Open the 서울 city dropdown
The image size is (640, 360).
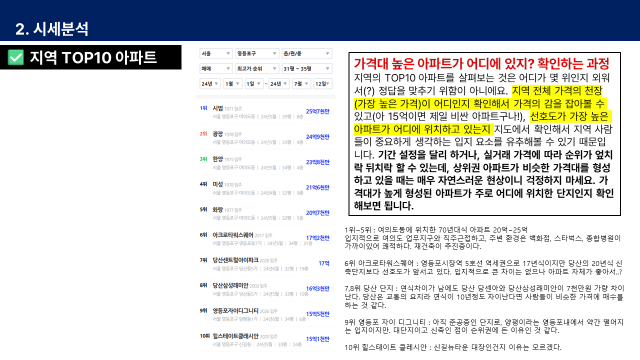coord(216,53)
